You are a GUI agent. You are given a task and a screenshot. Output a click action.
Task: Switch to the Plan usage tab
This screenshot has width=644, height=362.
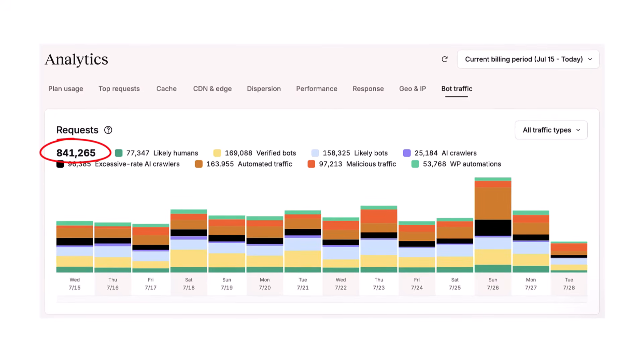pyautogui.click(x=66, y=89)
